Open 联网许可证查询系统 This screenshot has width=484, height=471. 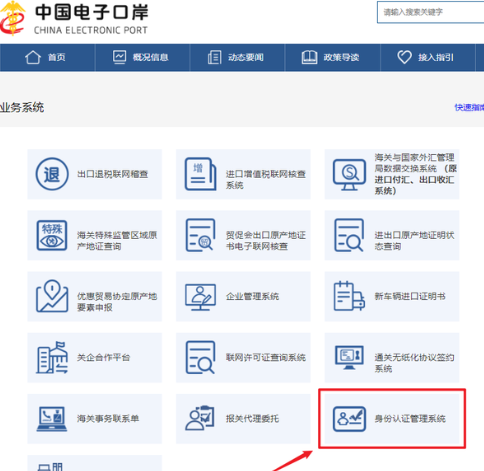point(243,358)
